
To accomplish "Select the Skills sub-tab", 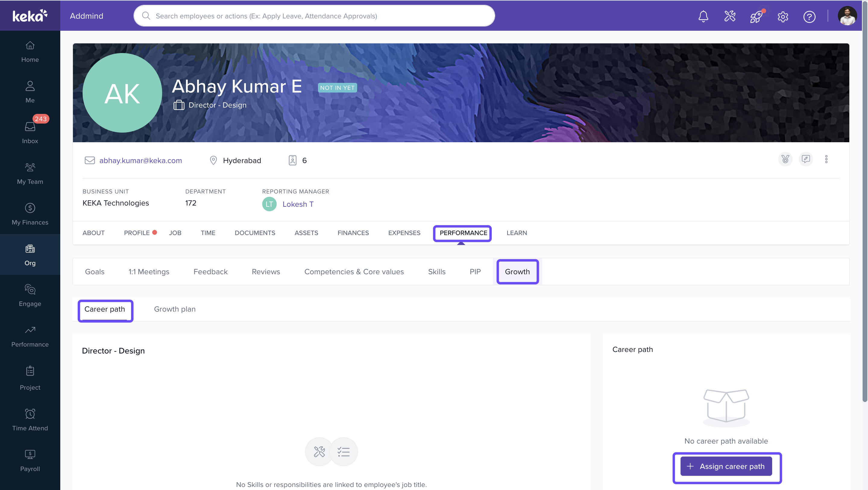I will pos(436,271).
